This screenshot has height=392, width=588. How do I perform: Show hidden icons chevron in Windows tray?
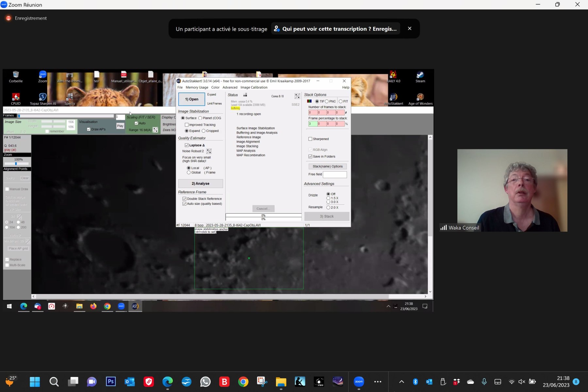401,382
